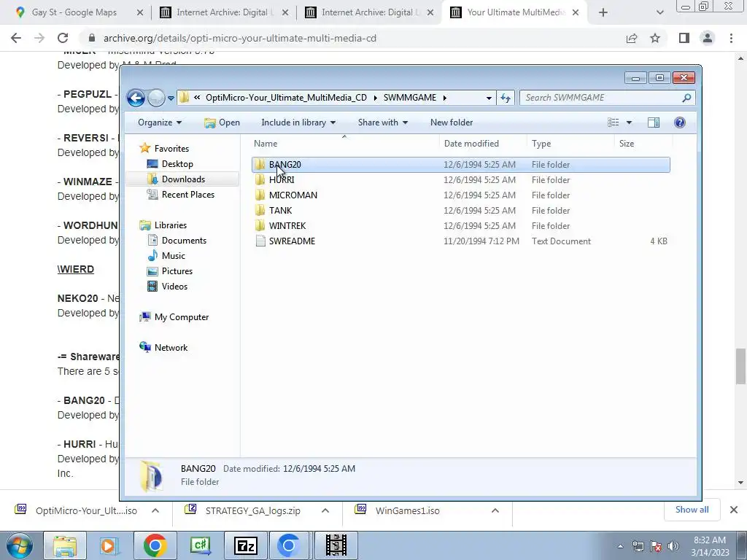This screenshot has width=747, height=560.
Task: Open Explorer help question mark icon
Action: pos(680,122)
